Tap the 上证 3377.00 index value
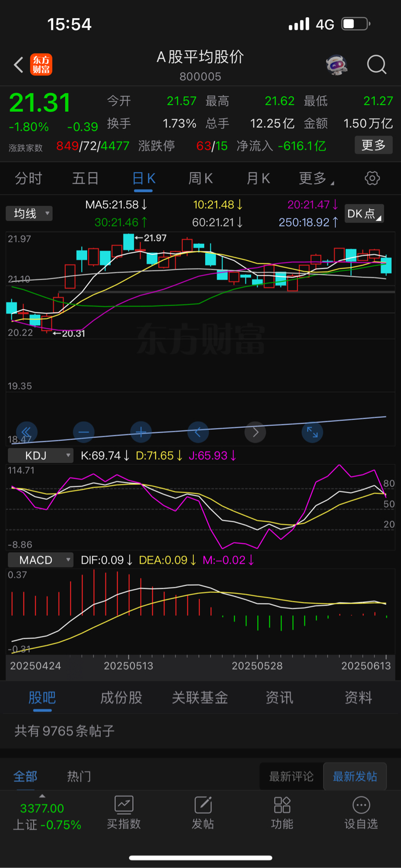 coord(42,808)
